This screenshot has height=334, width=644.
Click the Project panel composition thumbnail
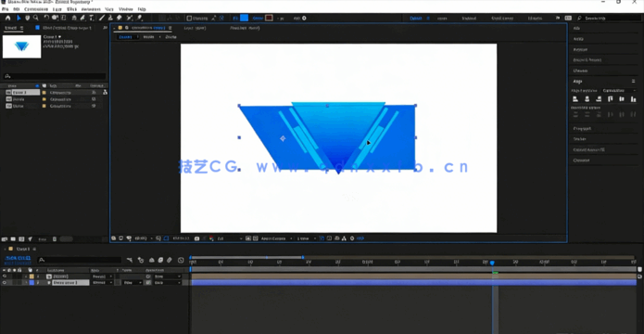click(21, 46)
